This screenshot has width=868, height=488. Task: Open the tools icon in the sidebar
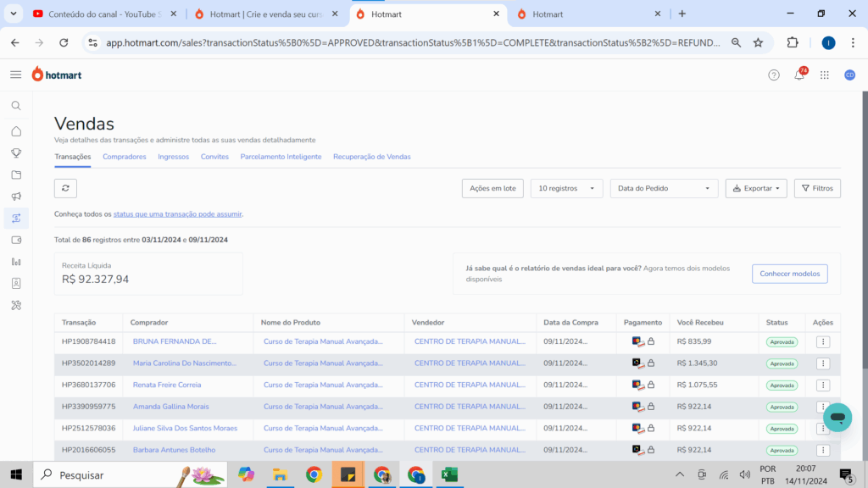16,305
